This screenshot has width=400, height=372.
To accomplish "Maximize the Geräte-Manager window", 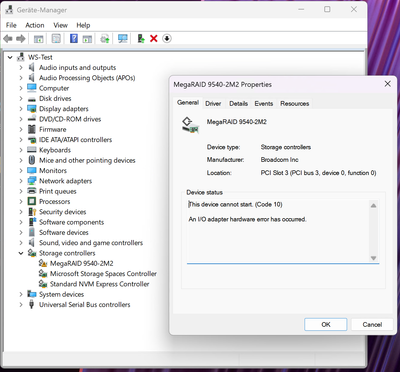I will (x=327, y=9).
